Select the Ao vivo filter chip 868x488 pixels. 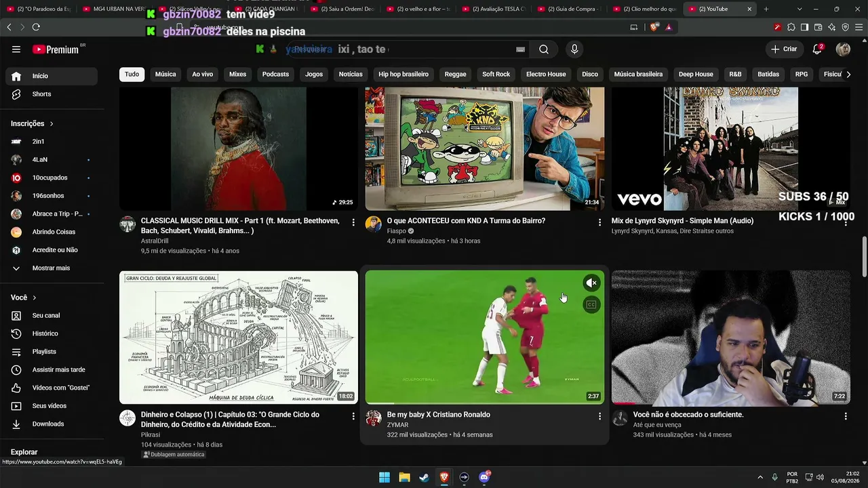tap(202, 74)
